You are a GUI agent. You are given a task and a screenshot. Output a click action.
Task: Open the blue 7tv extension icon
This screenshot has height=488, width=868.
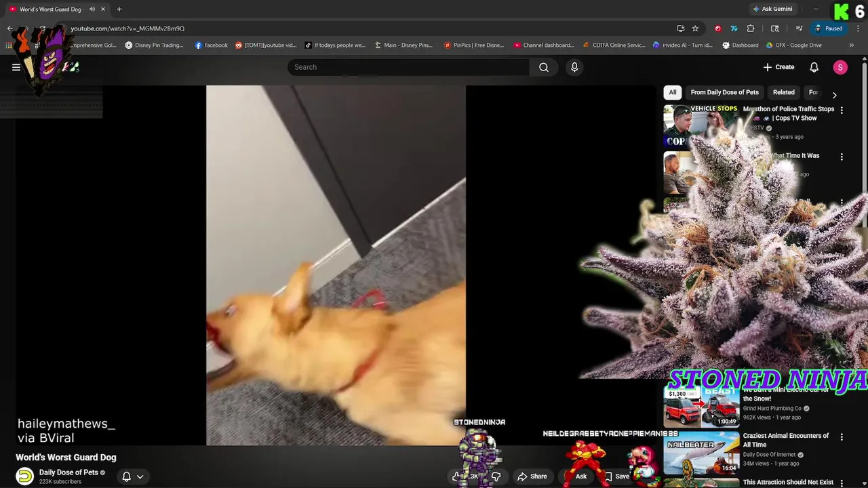point(734,28)
